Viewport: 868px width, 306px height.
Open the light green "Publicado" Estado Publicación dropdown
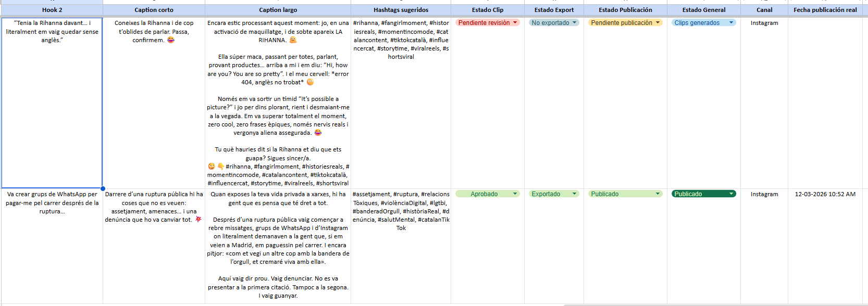pos(625,194)
